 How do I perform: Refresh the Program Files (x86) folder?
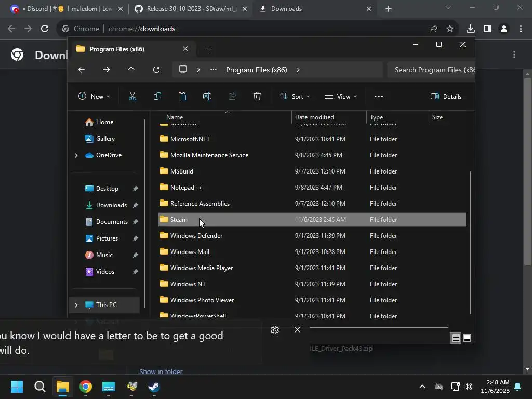(156, 70)
